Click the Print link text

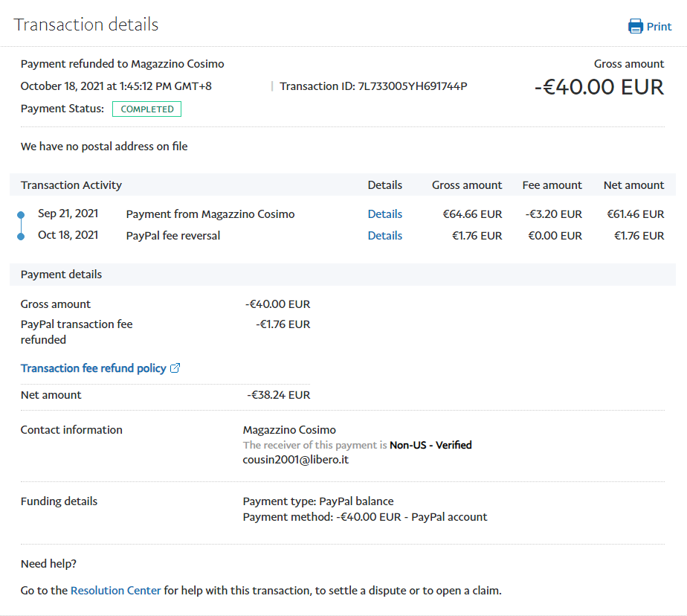pyautogui.click(x=659, y=27)
